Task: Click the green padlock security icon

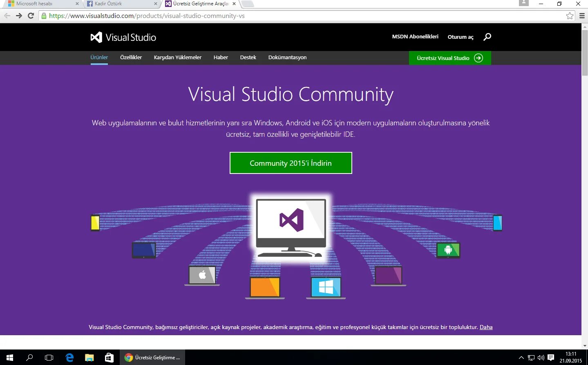Action: 44,16
